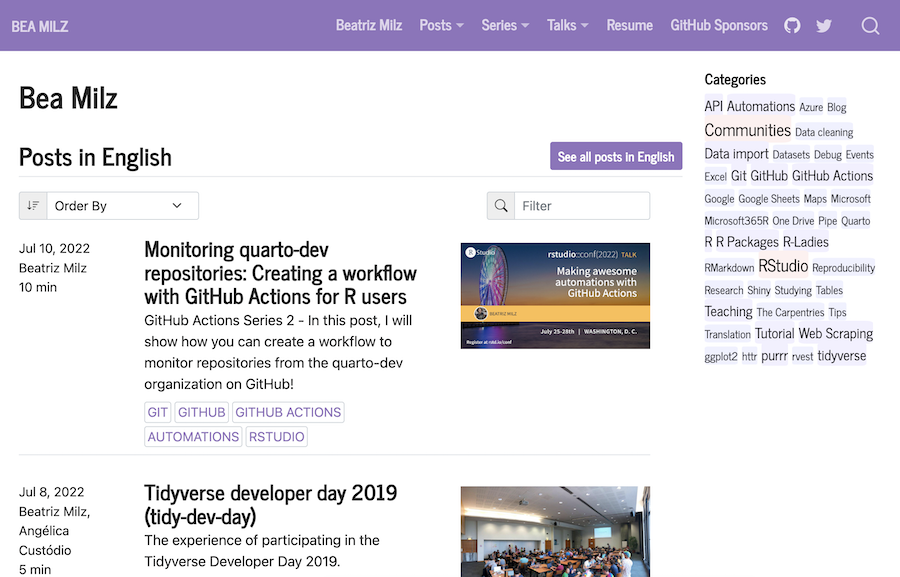Open the rstudio::conf talk thumbnail

click(555, 295)
